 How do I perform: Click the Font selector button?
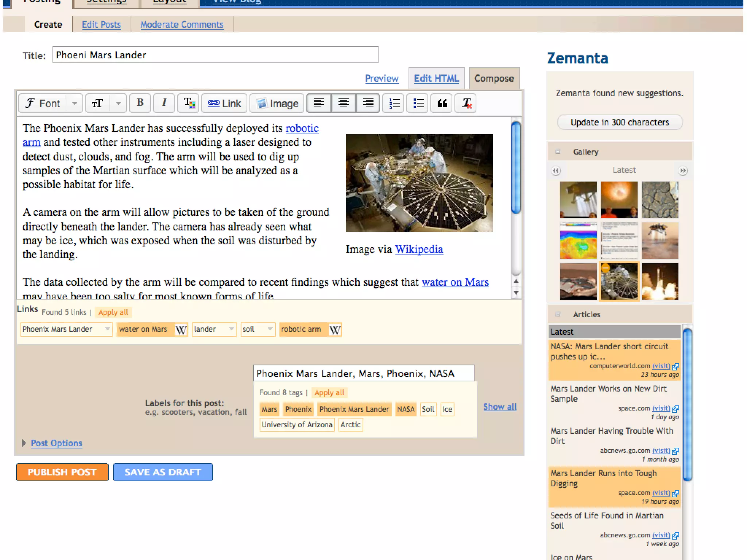[43, 103]
